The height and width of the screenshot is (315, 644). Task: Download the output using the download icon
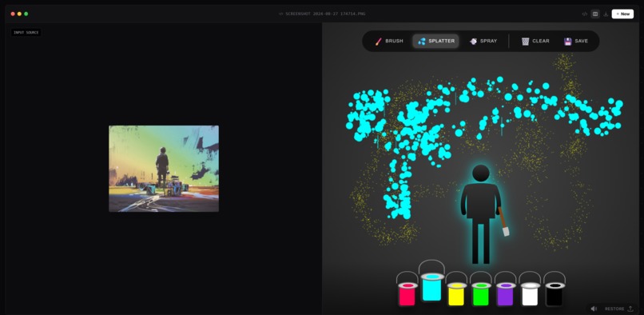point(606,14)
